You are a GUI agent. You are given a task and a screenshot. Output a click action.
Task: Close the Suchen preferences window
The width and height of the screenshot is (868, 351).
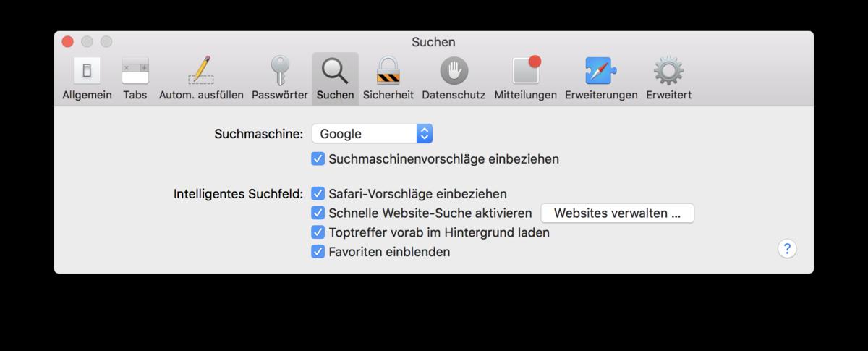coord(68,42)
